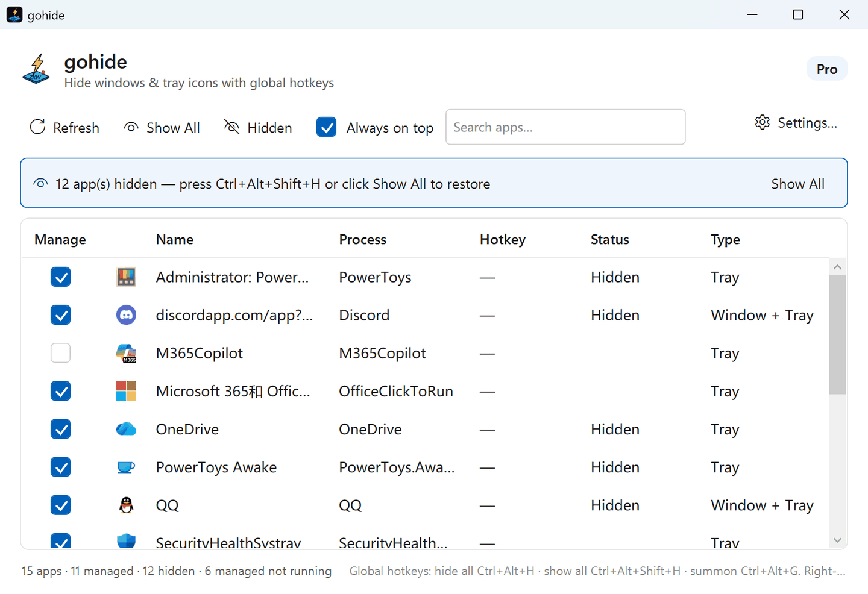Image resolution: width=868 pixels, height=594 pixels.
Task: Click the eye icon beside Show All toolbar button
Action: pos(131,127)
